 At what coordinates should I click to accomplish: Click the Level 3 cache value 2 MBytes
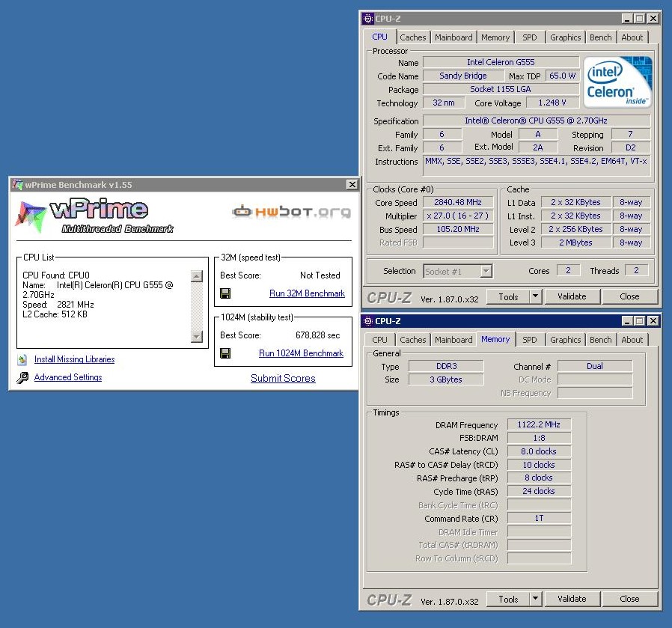pos(575,243)
